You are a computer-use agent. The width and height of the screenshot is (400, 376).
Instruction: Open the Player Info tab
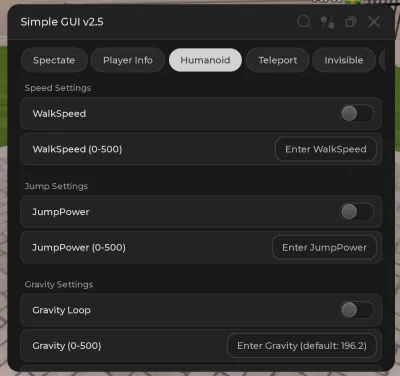[x=128, y=60]
